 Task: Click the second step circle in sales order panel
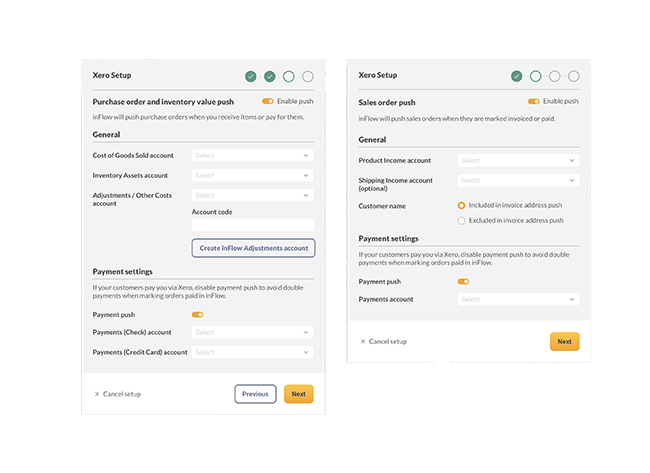click(x=536, y=76)
